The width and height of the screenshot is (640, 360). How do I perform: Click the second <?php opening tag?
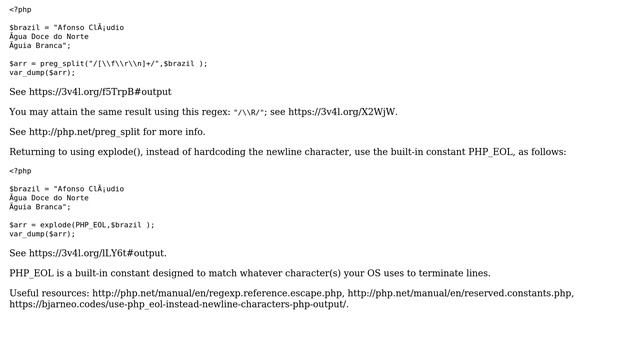pyautogui.click(x=20, y=171)
